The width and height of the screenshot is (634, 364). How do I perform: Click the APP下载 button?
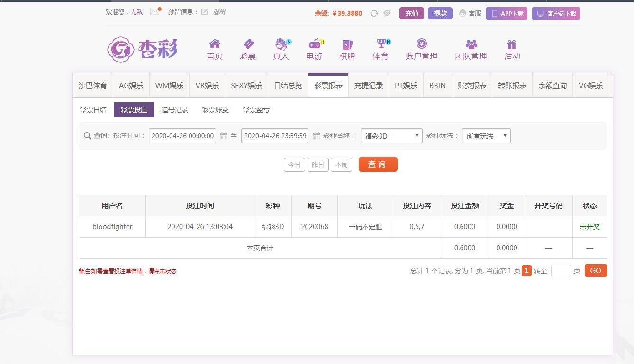(507, 13)
